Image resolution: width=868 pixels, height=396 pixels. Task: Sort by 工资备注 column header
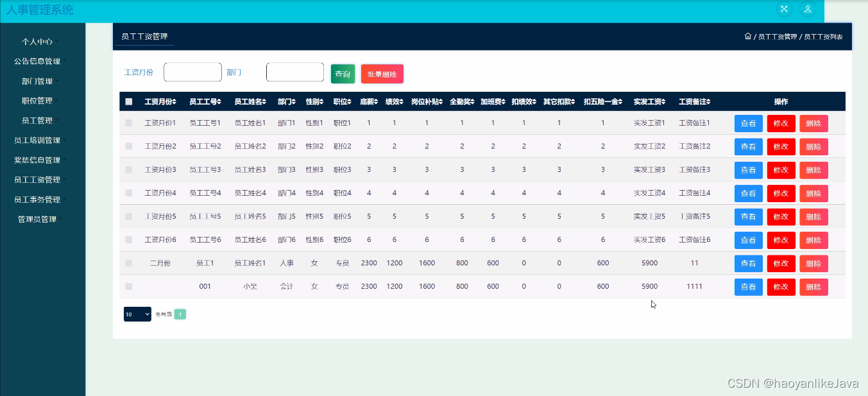click(694, 102)
